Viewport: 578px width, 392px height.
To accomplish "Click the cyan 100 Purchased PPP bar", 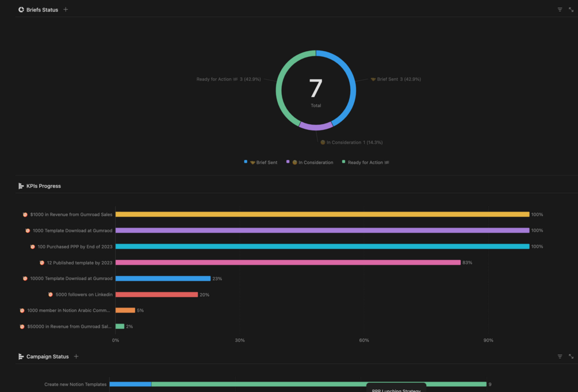I will pyautogui.click(x=323, y=247).
